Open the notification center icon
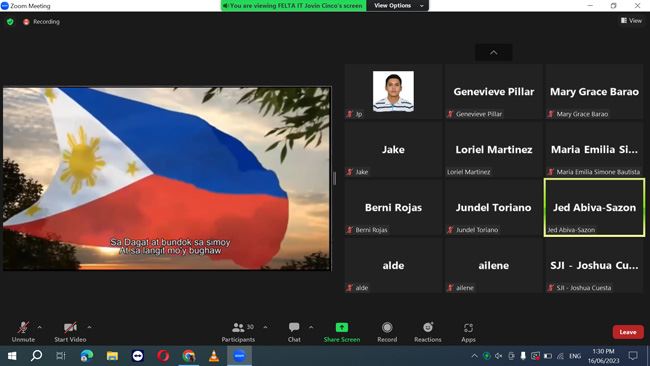 (x=633, y=356)
